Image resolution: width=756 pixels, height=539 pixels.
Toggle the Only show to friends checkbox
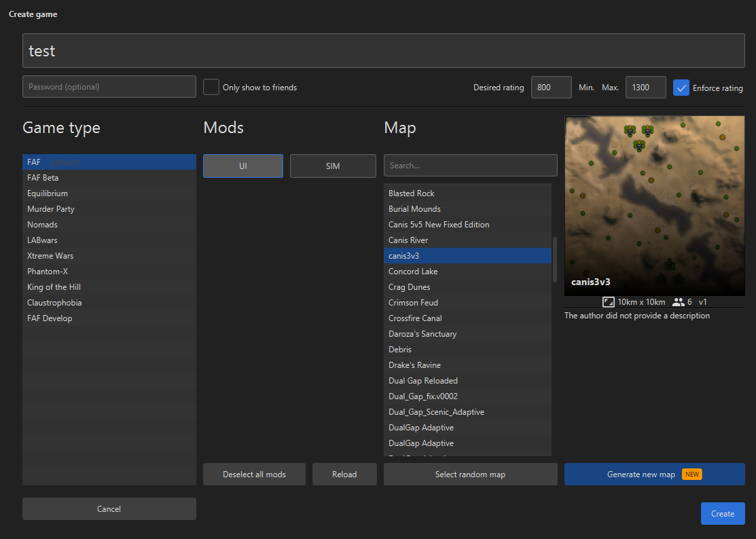(x=211, y=87)
